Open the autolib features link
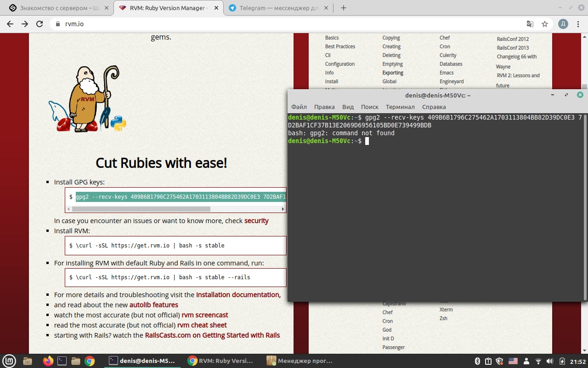The width and height of the screenshot is (588, 368). point(154,305)
